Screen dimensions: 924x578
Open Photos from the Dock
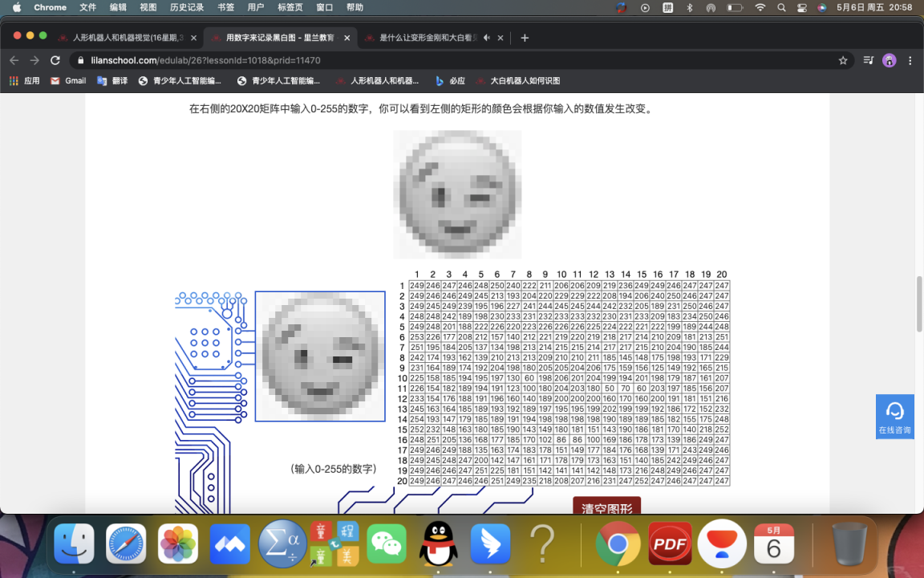coord(178,543)
